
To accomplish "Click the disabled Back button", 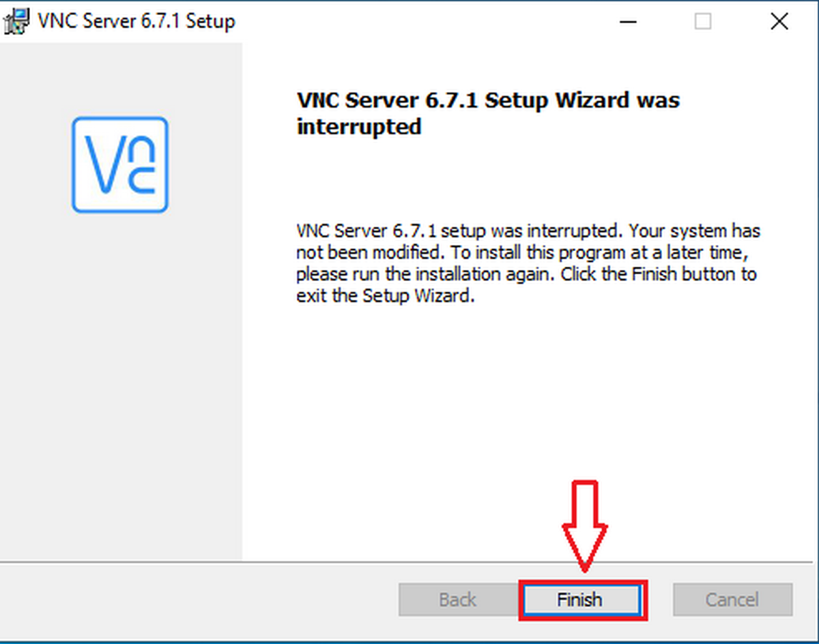I will point(456,600).
